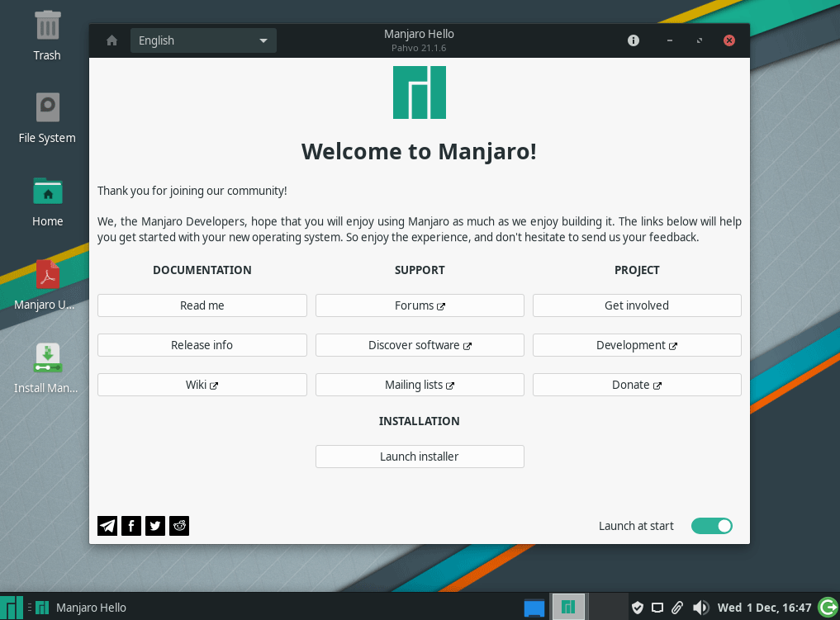Maximize the Manjaro Hello window
This screenshot has width=840, height=620.
699,40
